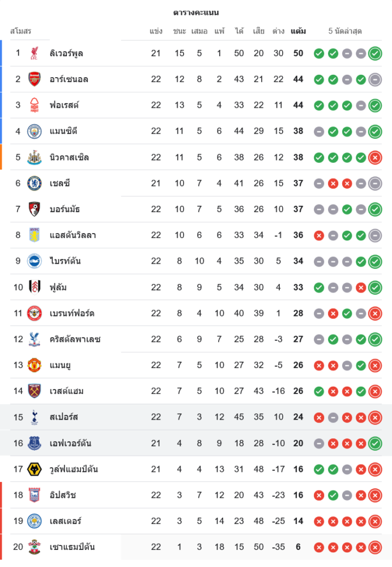Click the 5 นัดล่าสุด column header

click(345, 31)
